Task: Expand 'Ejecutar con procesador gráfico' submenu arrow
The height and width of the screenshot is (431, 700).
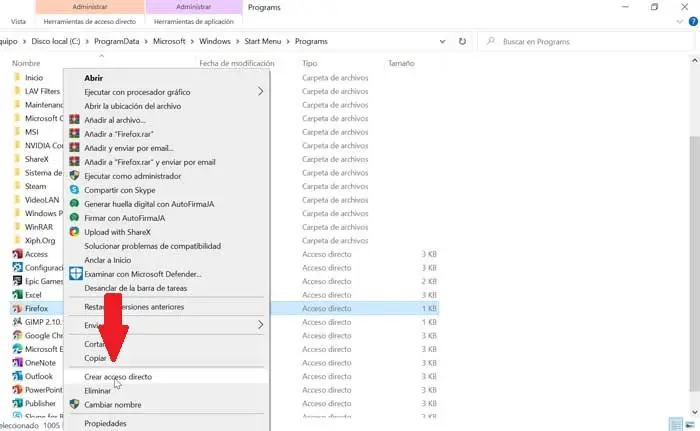Action: tap(260, 92)
